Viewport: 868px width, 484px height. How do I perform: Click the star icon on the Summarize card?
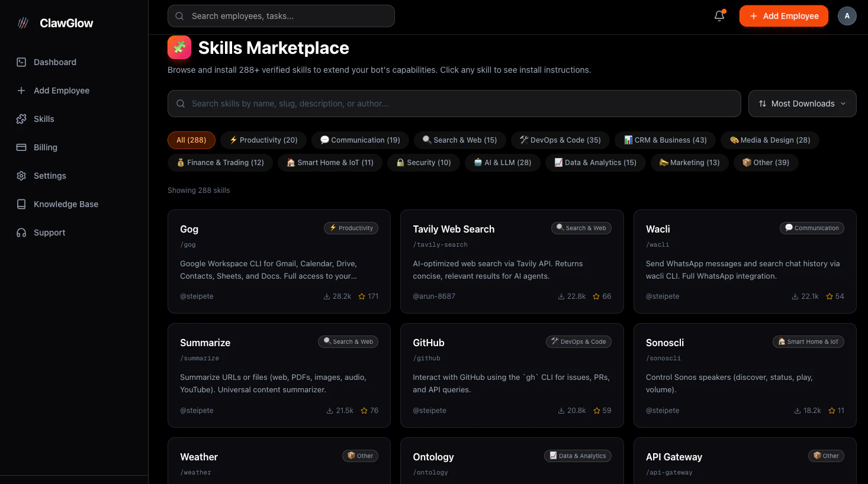tap(364, 411)
